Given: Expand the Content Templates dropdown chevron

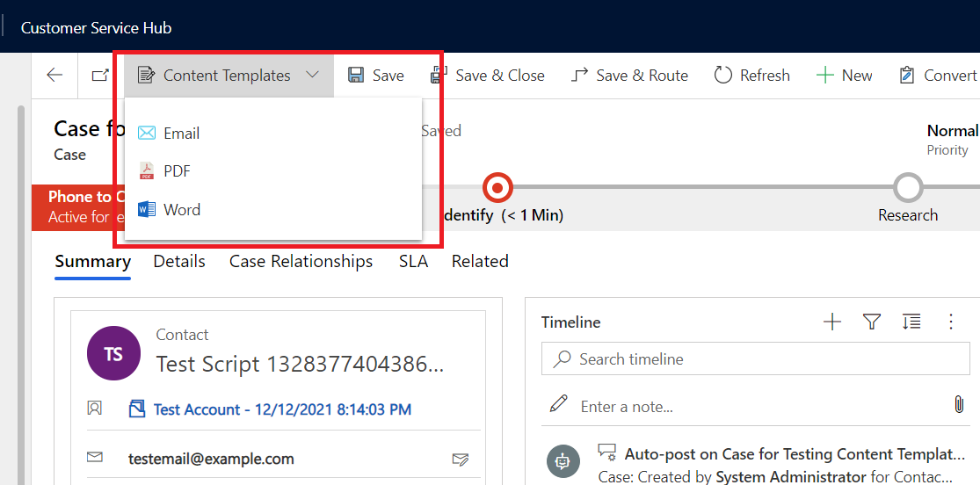Looking at the screenshot, I should pyautogui.click(x=312, y=76).
